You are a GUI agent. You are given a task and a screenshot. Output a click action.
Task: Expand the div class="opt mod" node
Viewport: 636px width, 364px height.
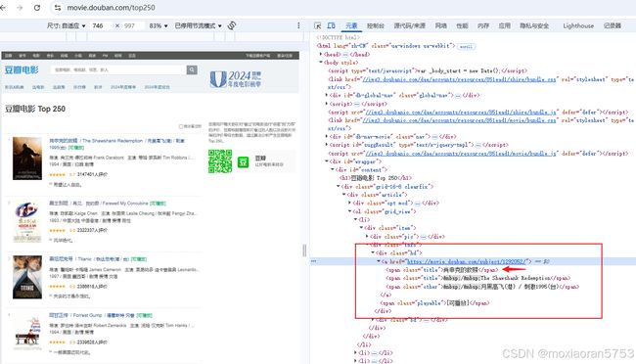349,203
